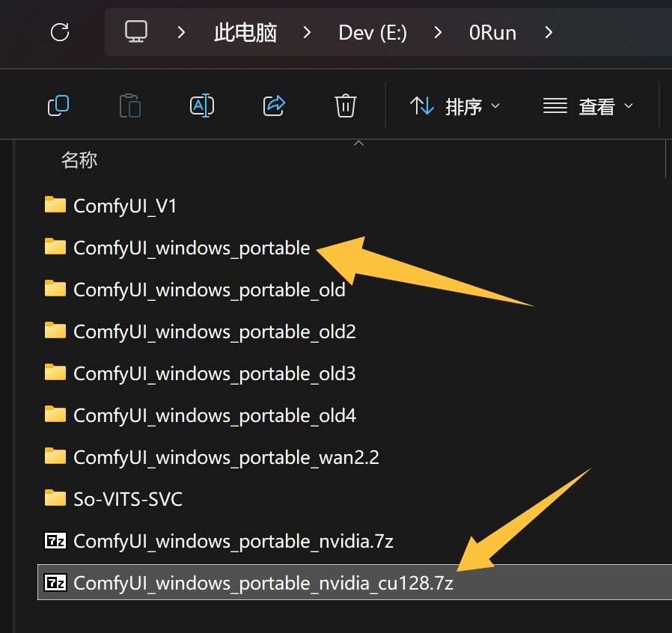Expand the chevron after Dev (E:)

coord(438,32)
